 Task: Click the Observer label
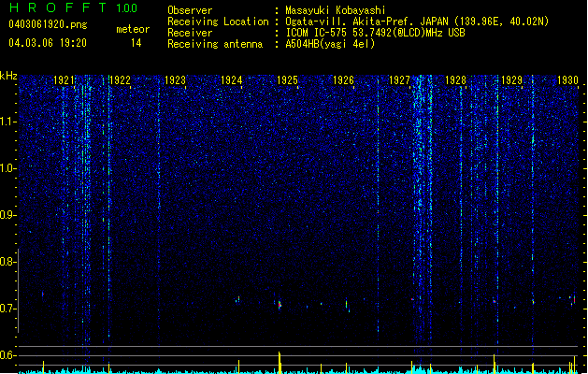point(190,10)
